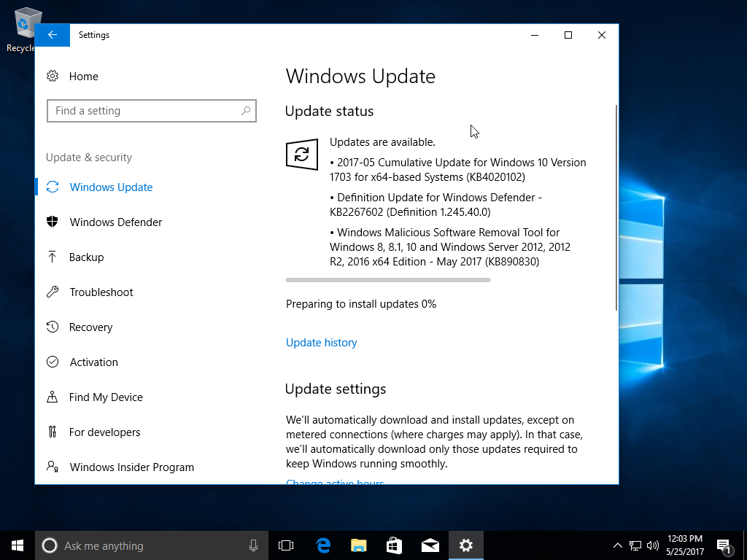Image resolution: width=747 pixels, height=560 pixels.
Task: Show hidden system tray icons
Action: click(617, 545)
